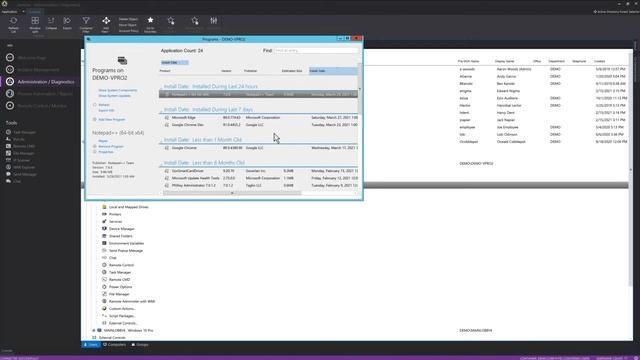Viewport: 640px width, 360px height.
Task: Click Show System Updates link
Action: click(x=114, y=96)
